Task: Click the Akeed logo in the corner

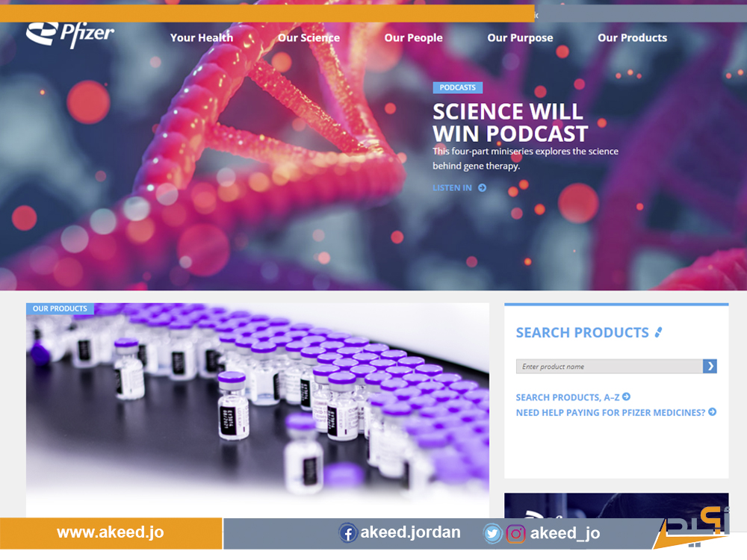Action: (693, 529)
